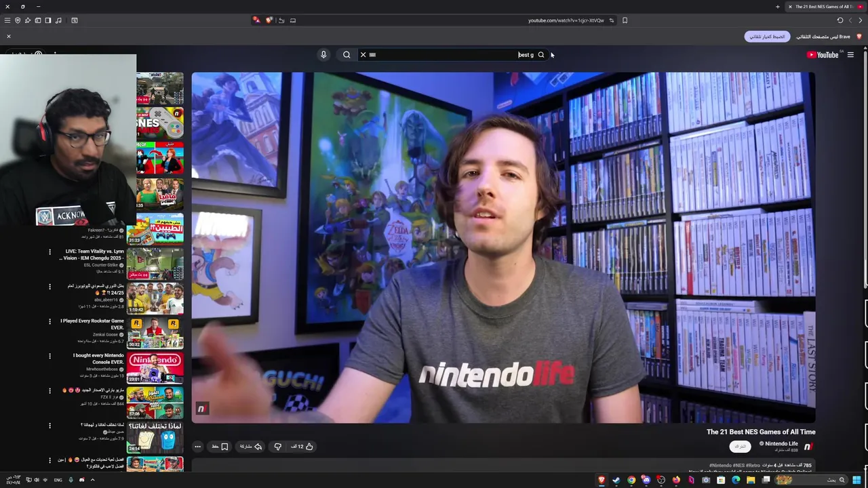Open File Explorer from the taskbar
Viewport: 868px width, 488px height.
point(751,480)
